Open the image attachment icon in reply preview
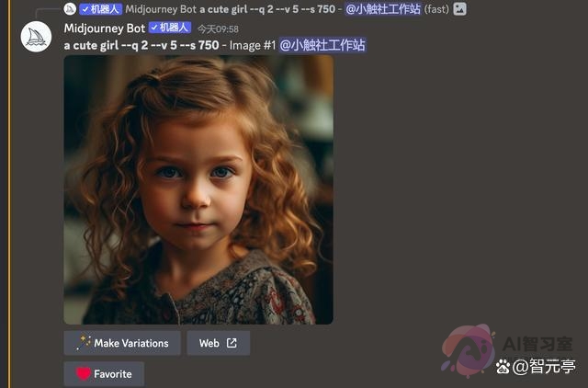Screen dimensions: 588x388 click(459, 9)
